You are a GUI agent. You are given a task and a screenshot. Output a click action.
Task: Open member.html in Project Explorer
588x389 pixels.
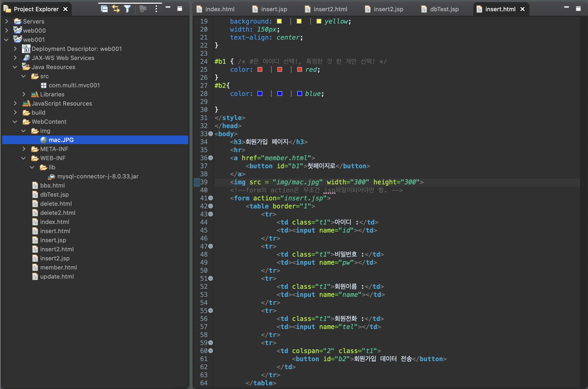tap(58, 267)
